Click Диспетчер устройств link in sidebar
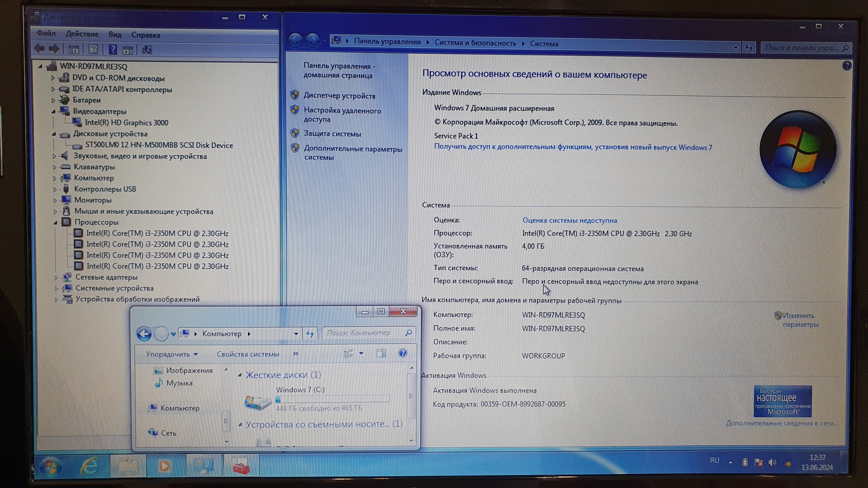The width and height of the screenshot is (868, 488). pos(339,96)
